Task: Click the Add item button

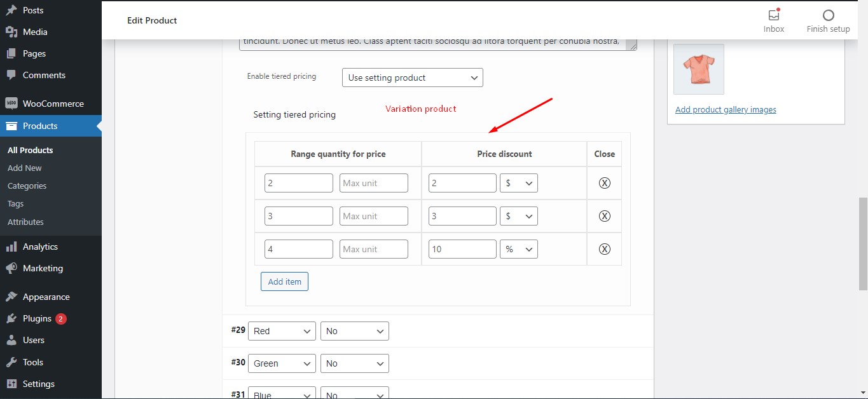Action: pyautogui.click(x=284, y=281)
